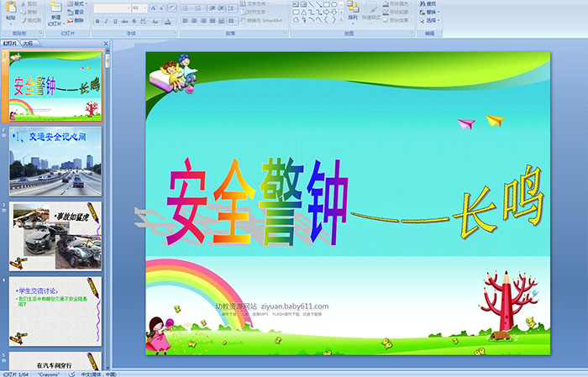Click the Find (查找) binoculars button
The height and width of the screenshot is (377, 588).
[x=428, y=3]
